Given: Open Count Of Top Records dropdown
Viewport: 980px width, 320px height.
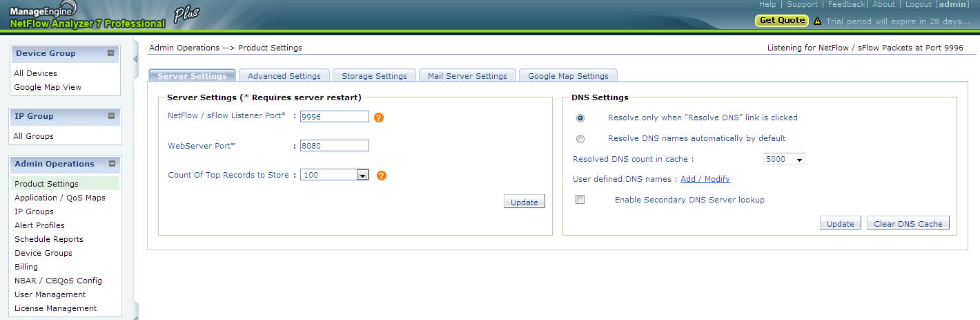Looking at the screenshot, I should (335, 175).
